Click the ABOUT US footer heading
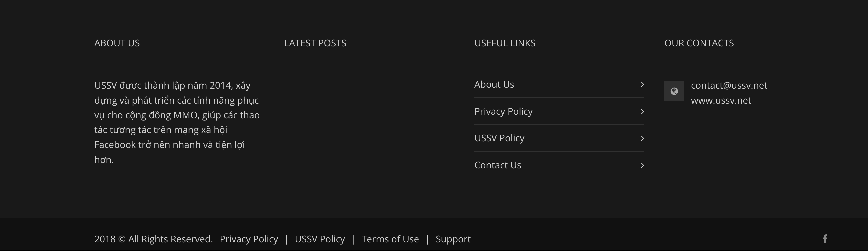Screen dimensions: 868x251 [x=117, y=43]
